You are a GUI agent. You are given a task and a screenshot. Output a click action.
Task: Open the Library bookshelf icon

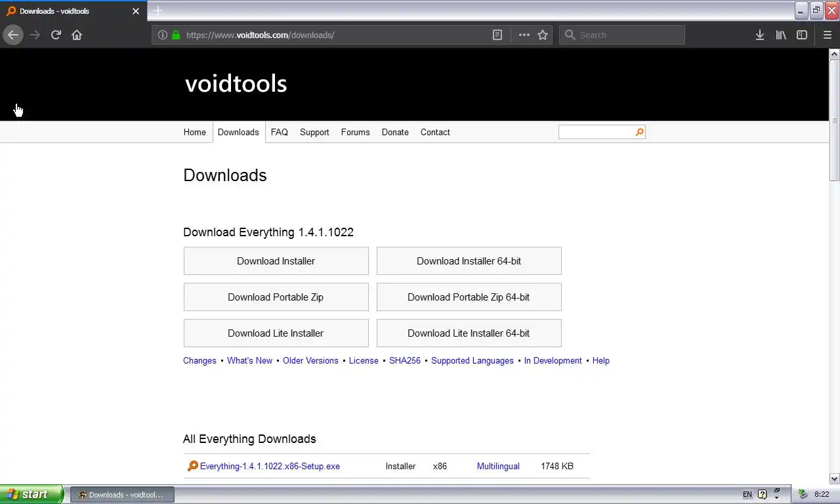click(x=781, y=35)
